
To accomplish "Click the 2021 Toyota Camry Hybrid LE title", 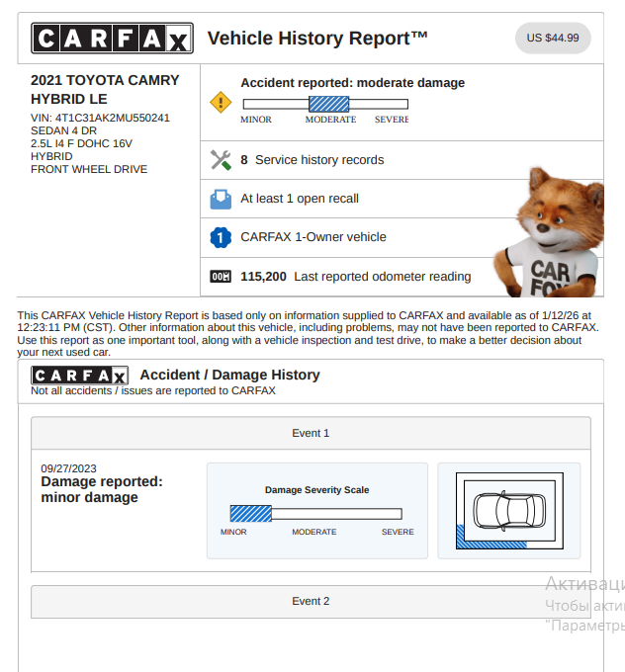I will 105,89.
